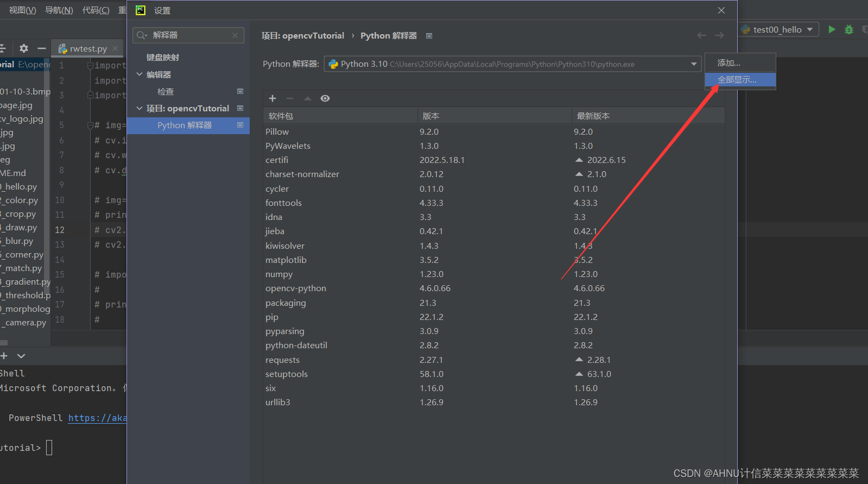Click setuptools latest version 63.1.0

[599, 374]
